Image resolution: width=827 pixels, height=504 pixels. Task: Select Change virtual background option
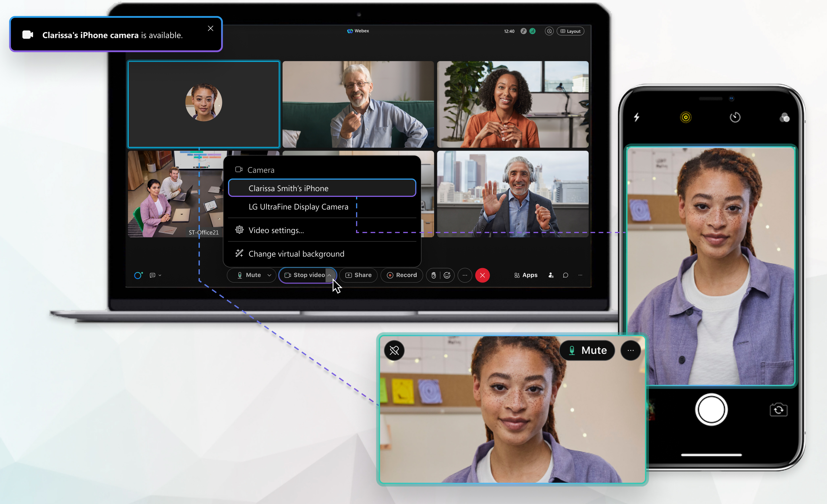295,253
